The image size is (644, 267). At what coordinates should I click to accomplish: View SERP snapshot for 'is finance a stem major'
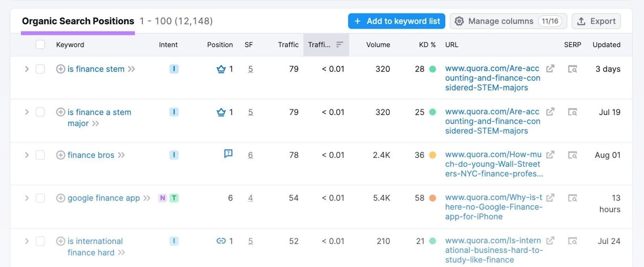coord(572,112)
